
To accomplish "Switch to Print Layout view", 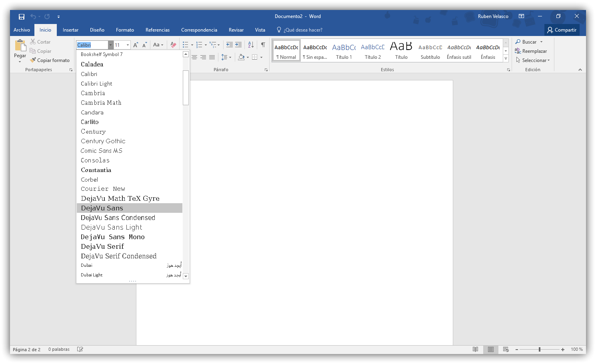I will [x=491, y=349].
